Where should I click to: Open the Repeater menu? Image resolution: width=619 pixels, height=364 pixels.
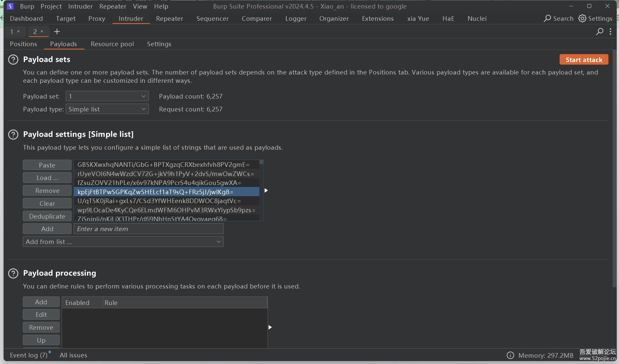113,6
